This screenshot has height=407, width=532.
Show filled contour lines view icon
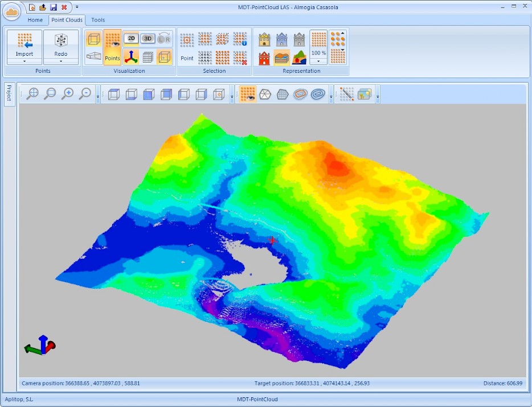pos(300,94)
